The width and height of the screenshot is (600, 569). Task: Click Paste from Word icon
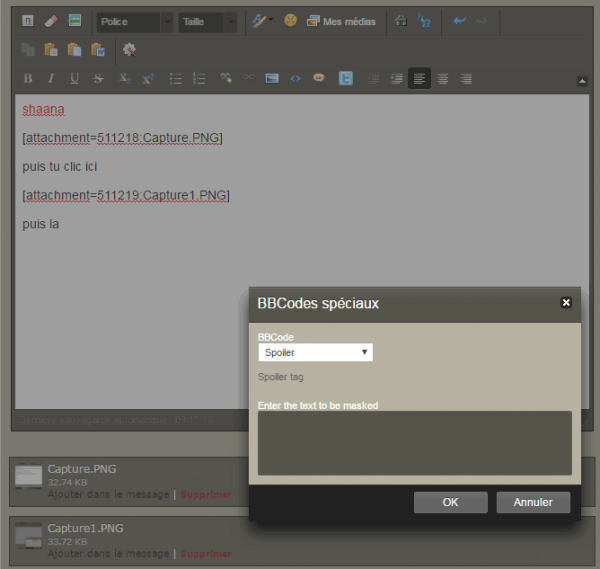(x=98, y=50)
